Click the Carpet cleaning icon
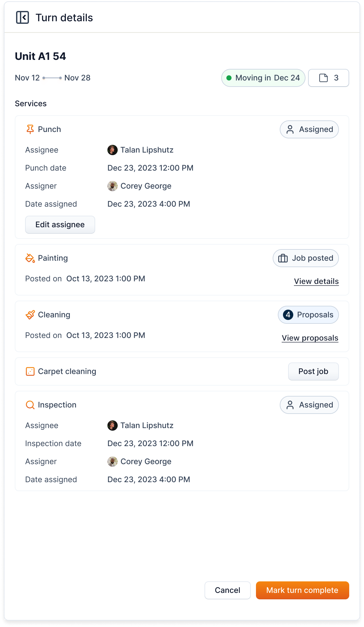Viewport: 364px width, 627px height. tap(30, 371)
